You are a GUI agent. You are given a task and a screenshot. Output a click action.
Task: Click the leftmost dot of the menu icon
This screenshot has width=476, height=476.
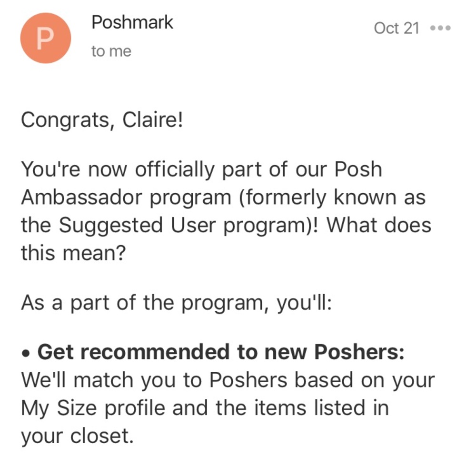coord(433,28)
